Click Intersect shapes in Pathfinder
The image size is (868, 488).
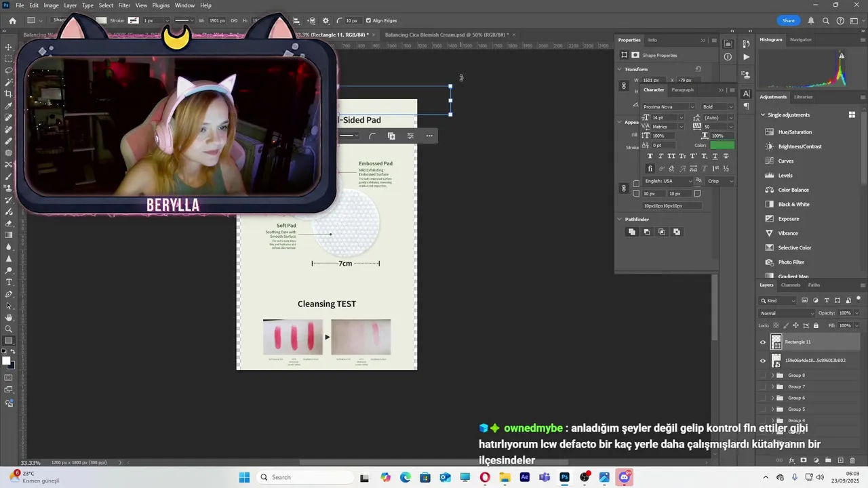point(662,232)
